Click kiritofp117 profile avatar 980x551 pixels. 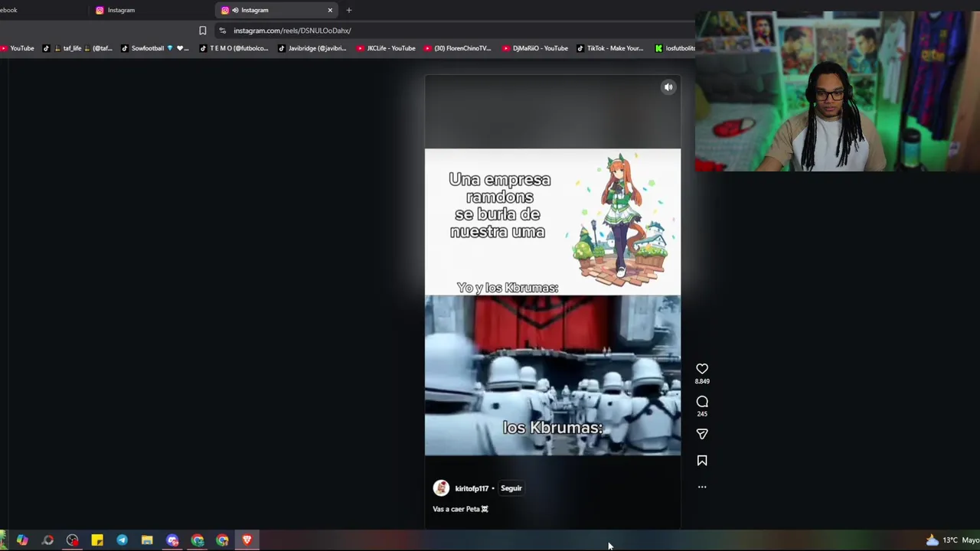tap(441, 488)
